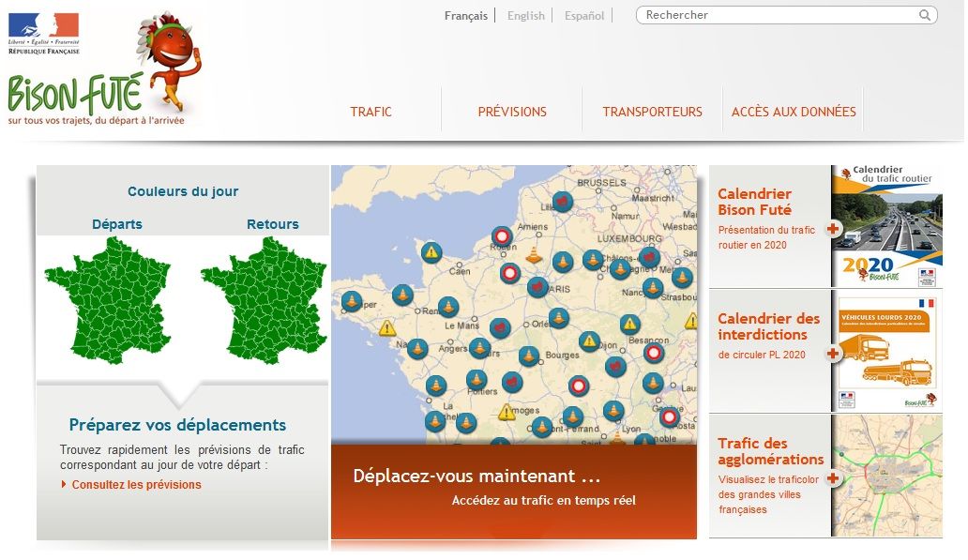Switch the site language to Español
This screenshot has width=968, height=560.
pyautogui.click(x=584, y=16)
